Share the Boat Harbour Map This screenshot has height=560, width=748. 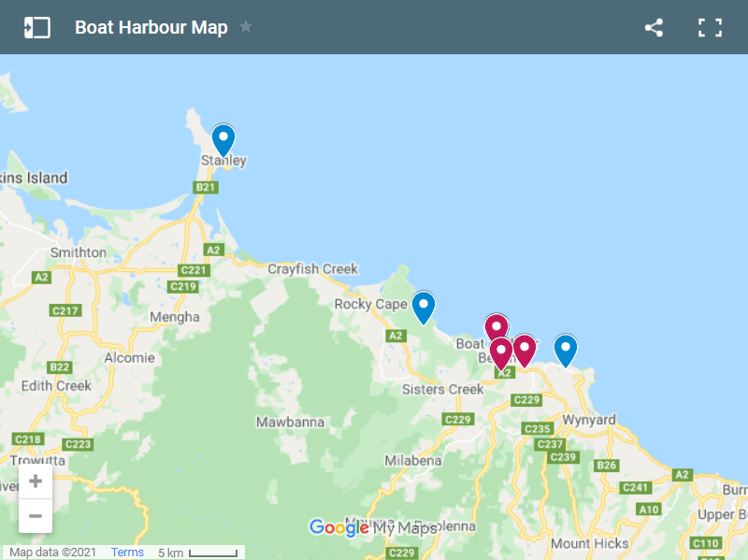coord(653,27)
